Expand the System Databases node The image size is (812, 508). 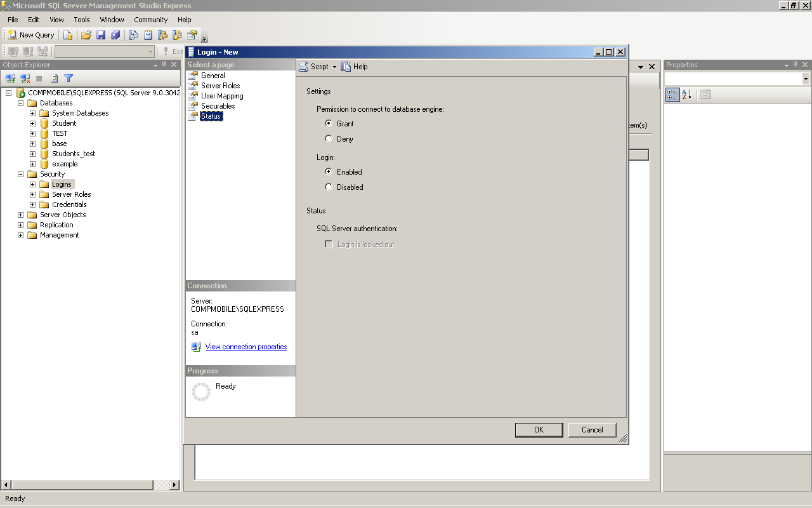click(x=32, y=113)
